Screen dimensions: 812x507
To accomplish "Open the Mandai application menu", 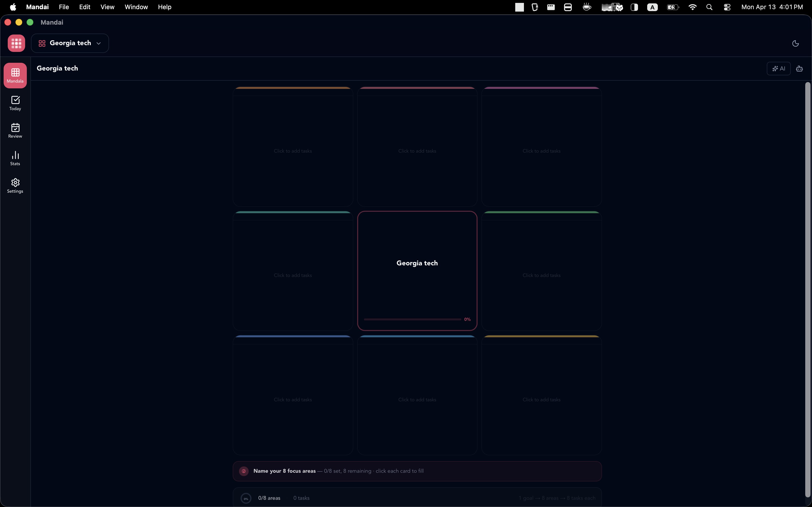I will (x=37, y=7).
